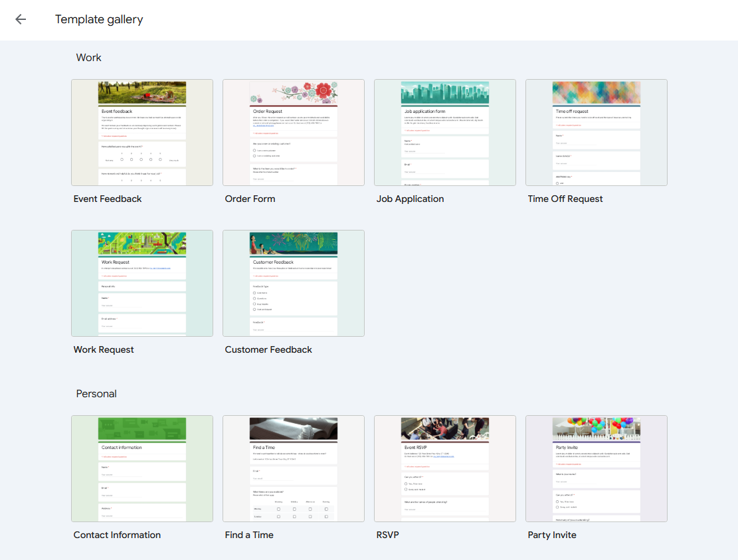Image resolution: width=738 pixels, height=560 pixels.
Task: Open the Work Request template thumbnail
Action: coord(142,283)
